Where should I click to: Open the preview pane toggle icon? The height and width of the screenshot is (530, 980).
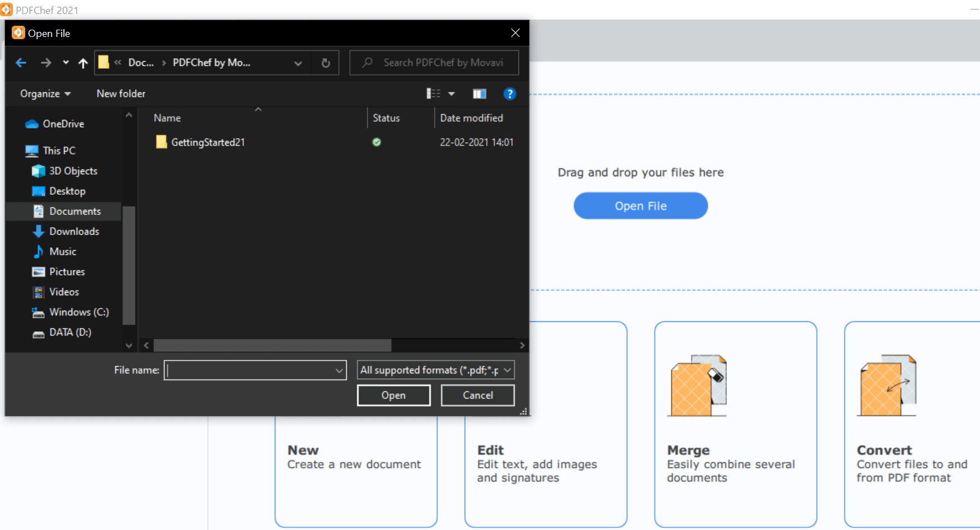479,93
